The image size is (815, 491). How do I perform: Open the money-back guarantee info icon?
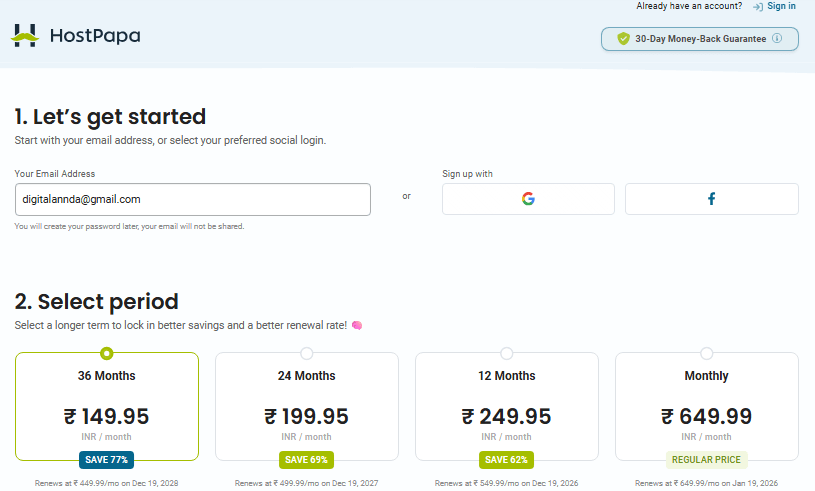777,39
